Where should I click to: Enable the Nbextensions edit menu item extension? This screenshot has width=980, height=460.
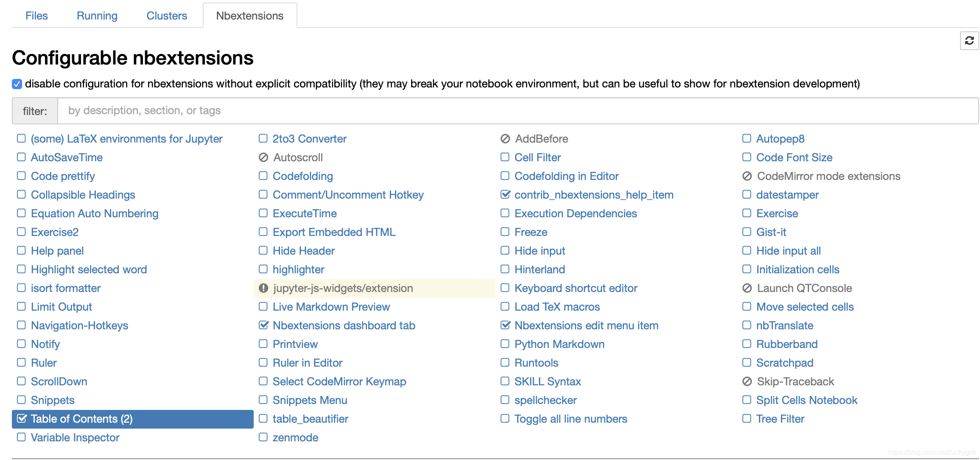[505, 325]
